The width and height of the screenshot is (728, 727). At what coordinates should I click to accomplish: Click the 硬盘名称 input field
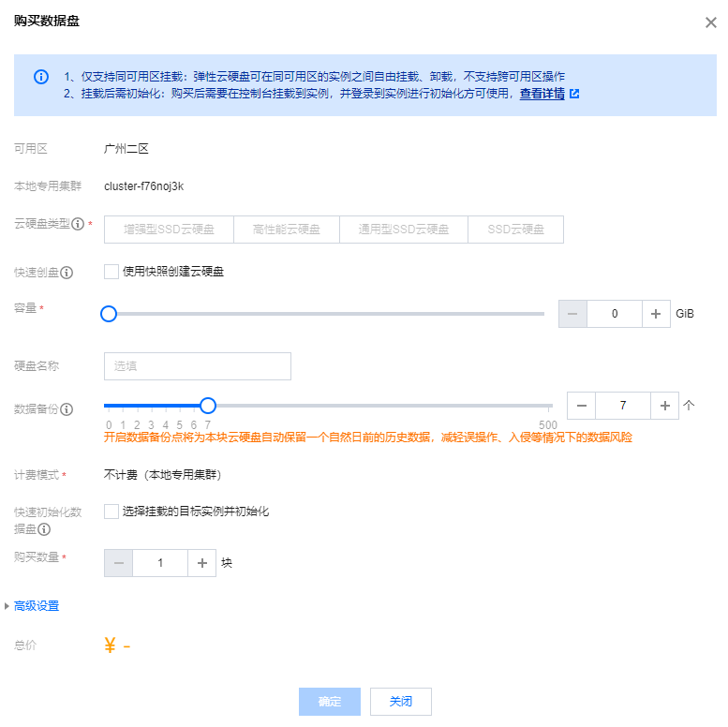point(197,366)
